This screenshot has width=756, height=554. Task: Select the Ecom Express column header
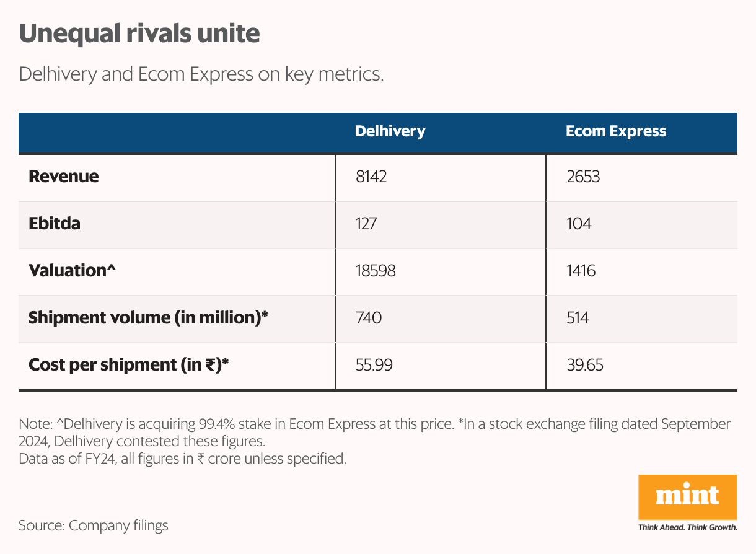click(615, 131)
